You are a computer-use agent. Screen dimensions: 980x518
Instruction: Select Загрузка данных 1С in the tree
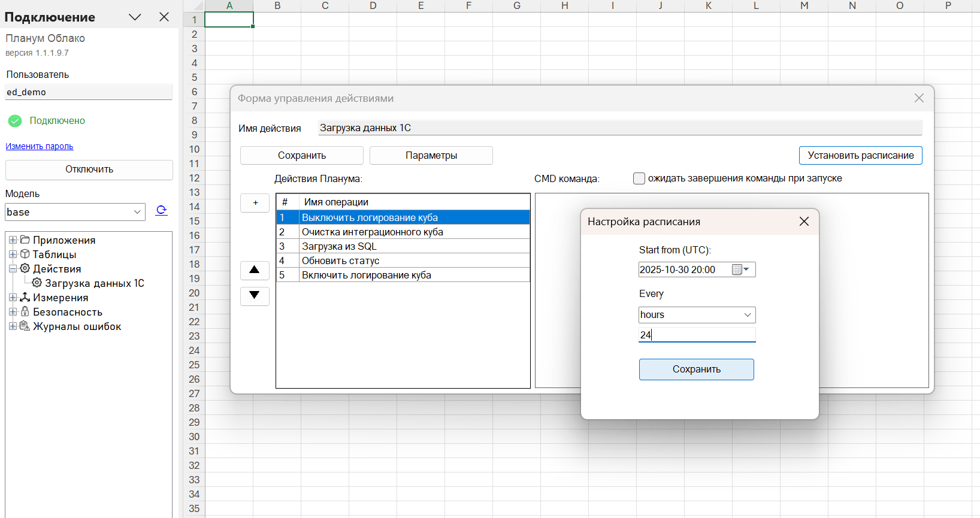tap(94, 283)
